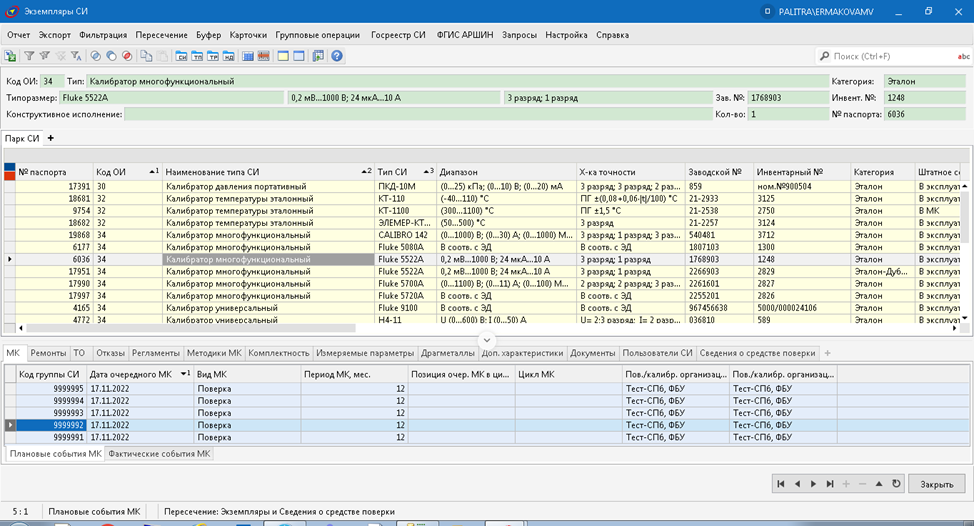Image resolution: width=974 pixels, height=526 pixels.
Task: Switch to the Ремонты tab
Action: [48, 353]
